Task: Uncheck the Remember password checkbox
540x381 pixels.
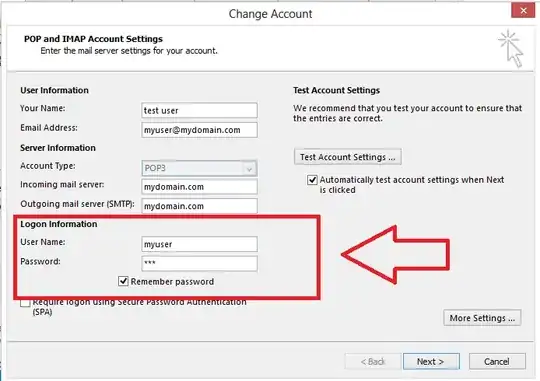Action: coord(123,281)
